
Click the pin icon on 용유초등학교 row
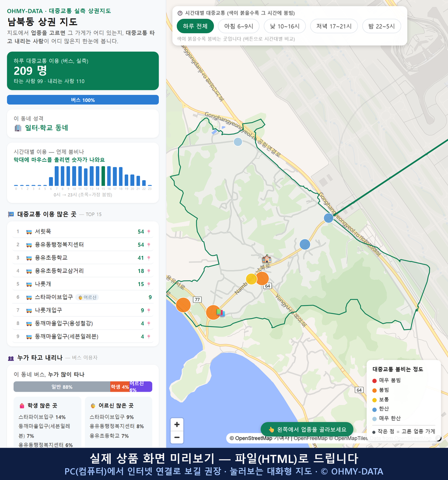pyautogui.click(x=149, y=258)
